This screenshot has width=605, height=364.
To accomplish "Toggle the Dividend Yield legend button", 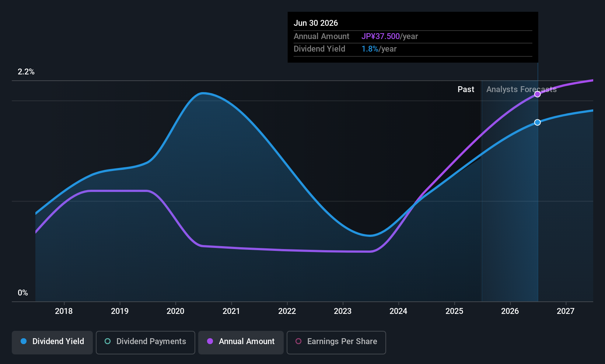I will point(52,342).
